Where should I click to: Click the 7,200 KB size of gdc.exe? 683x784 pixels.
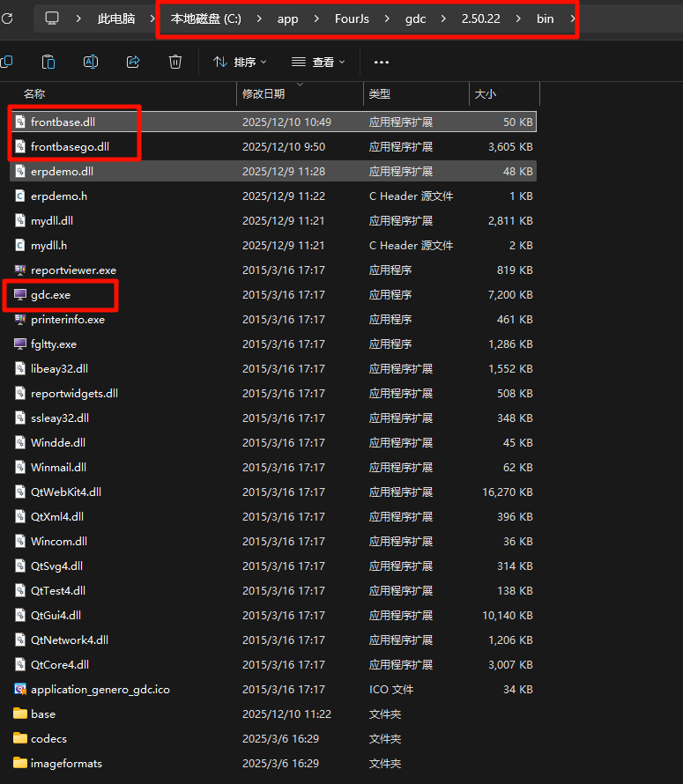[x=510, y=294]
